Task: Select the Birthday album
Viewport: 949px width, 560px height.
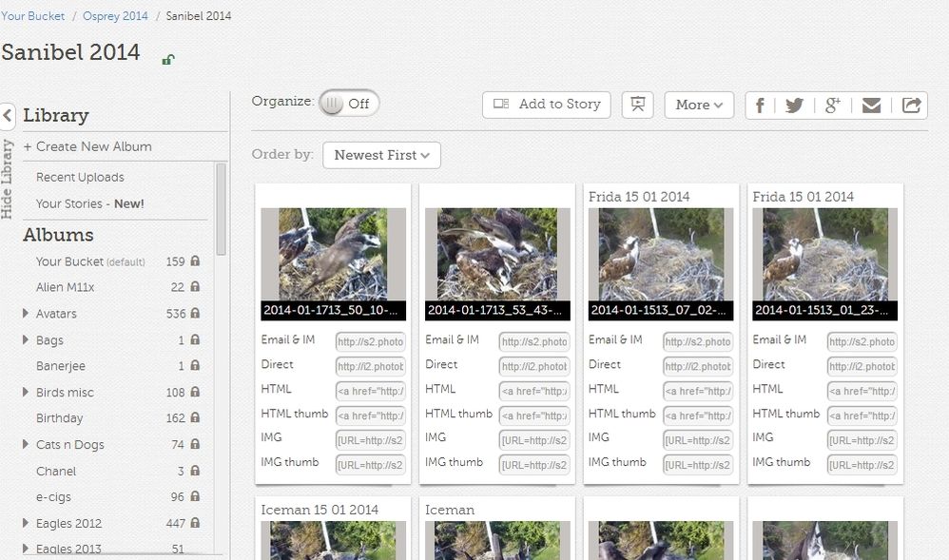Action: coord(59,418)
